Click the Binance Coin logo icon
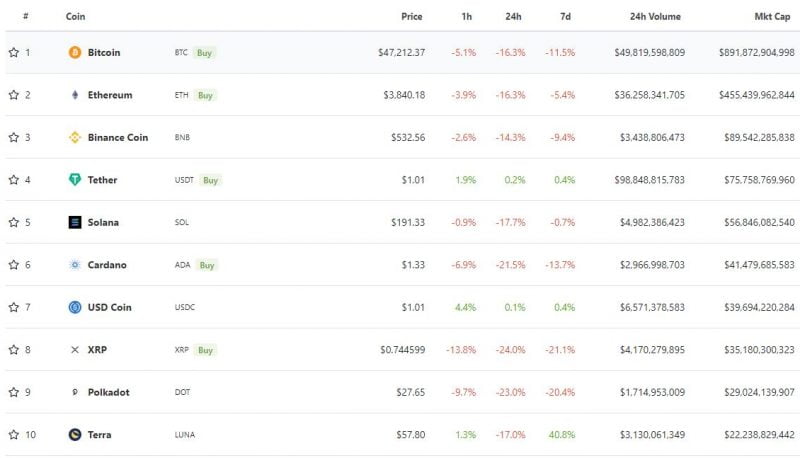Screen dimensions: 800x458 (75, 137)
